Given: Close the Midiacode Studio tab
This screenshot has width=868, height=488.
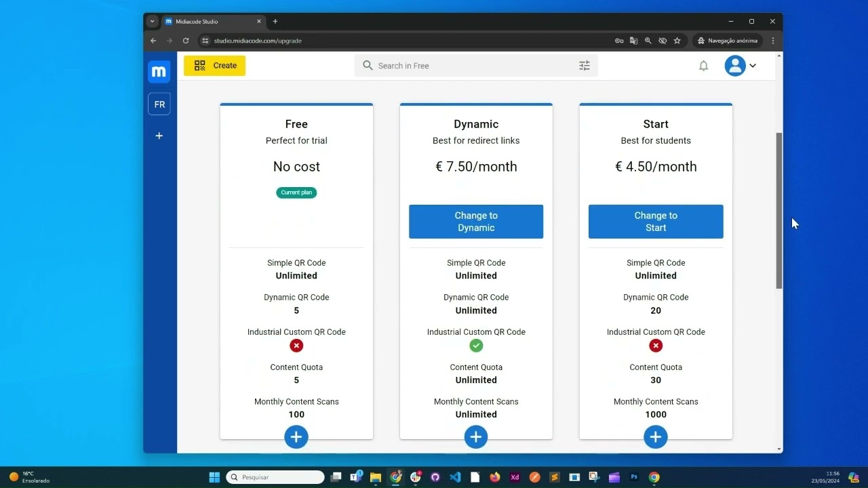Looking at the screenshot, I should pyautogui.click(x=258, y=22).
